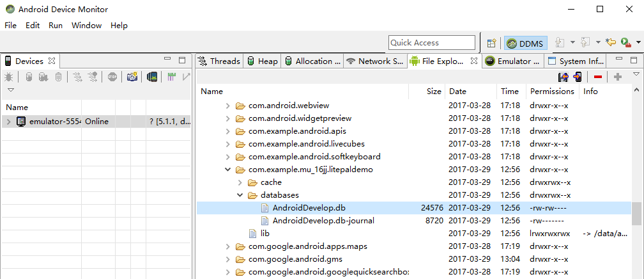This screenshot has width=644, height=279.
Task: Click the Stop Process icon
Action: tap(112, 77)
